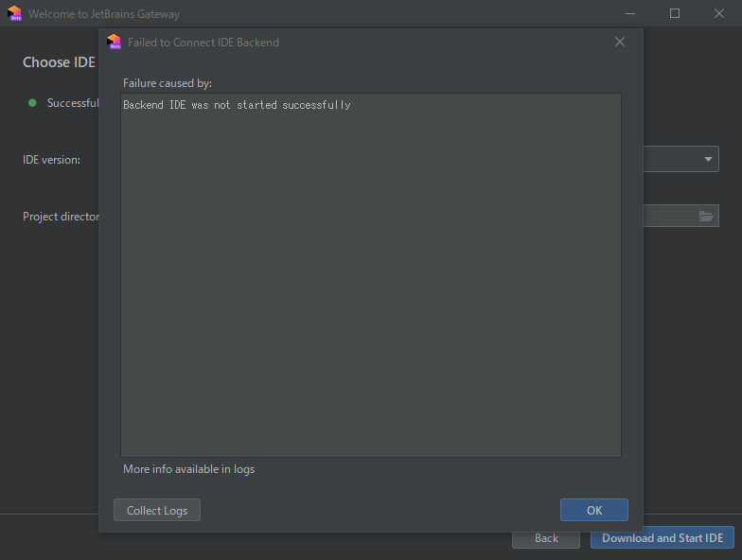The height and width of the screenshot is (560, 742).
Task: Close the JetBrains Gateway main window
Action: tap(718, 14)
